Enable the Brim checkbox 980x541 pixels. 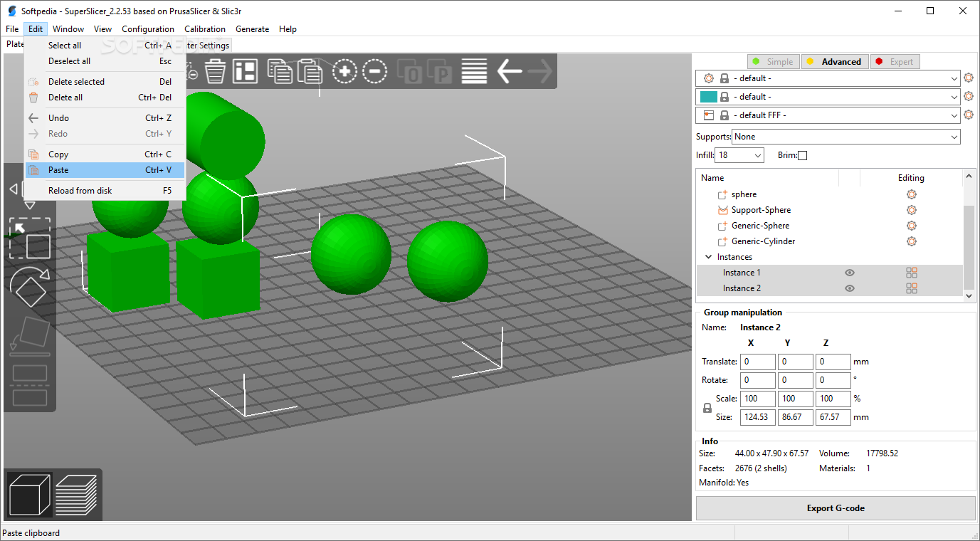tap(802, 155)
